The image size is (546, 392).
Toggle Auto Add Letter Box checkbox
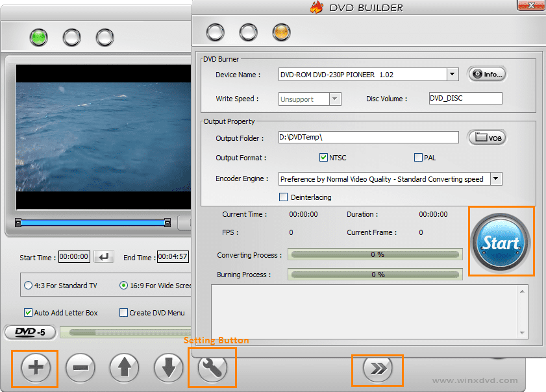coord(28,313)
